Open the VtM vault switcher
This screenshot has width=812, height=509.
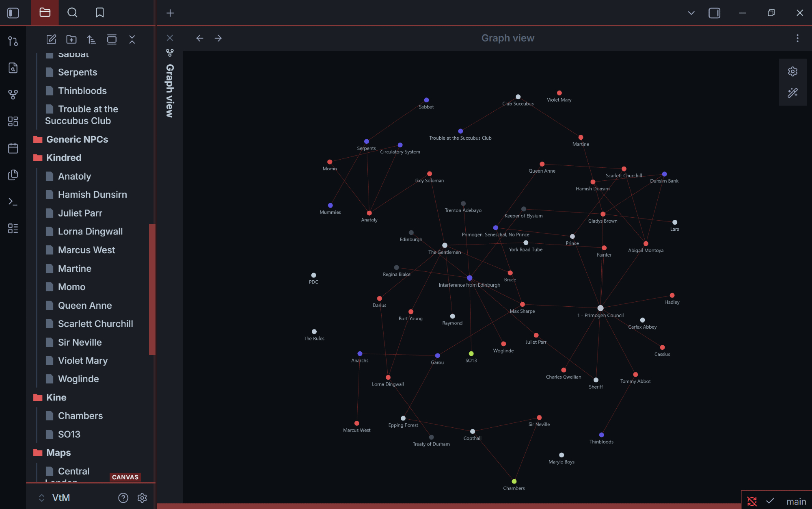coord(60,498)
